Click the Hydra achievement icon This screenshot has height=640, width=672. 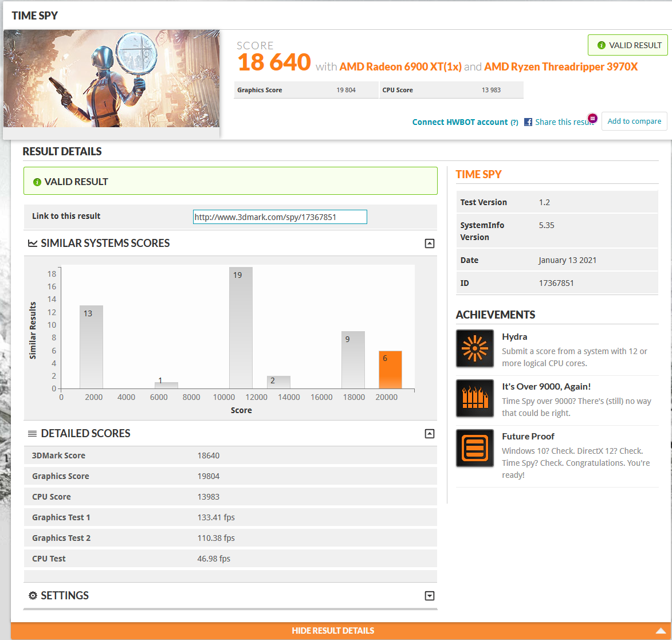coord(474,348)
